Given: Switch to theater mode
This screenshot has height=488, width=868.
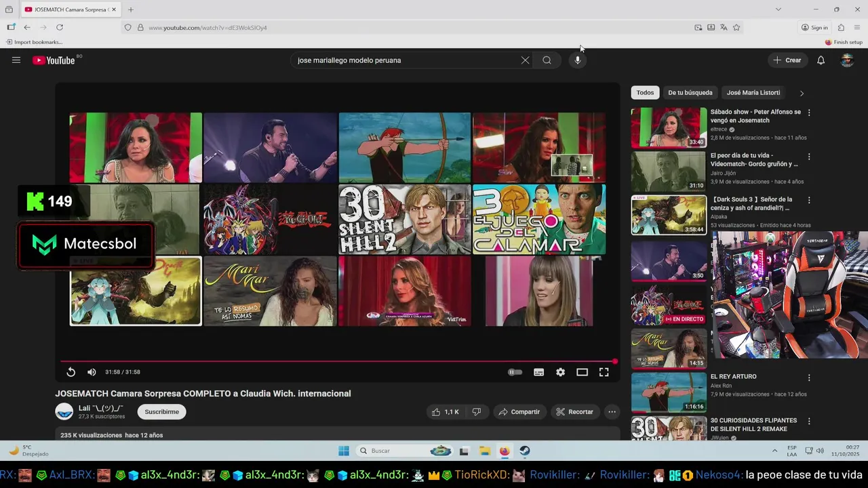Looking at the screenshot, I should (582, 372).
